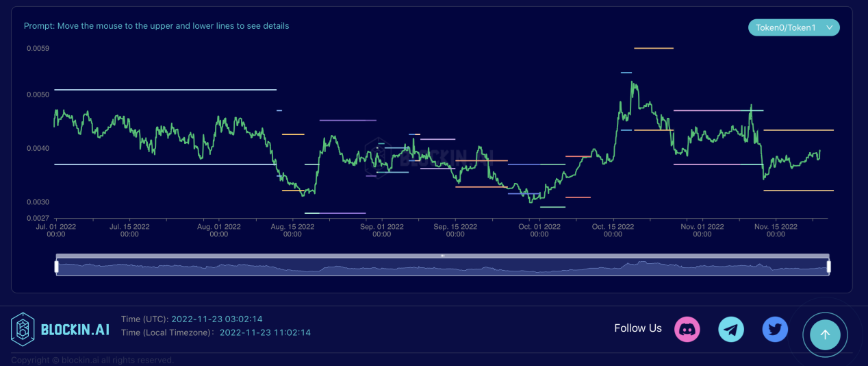Click the UTC time value
Image resolution: width=868 pixels, height=366 pixels.
(217, 319)
